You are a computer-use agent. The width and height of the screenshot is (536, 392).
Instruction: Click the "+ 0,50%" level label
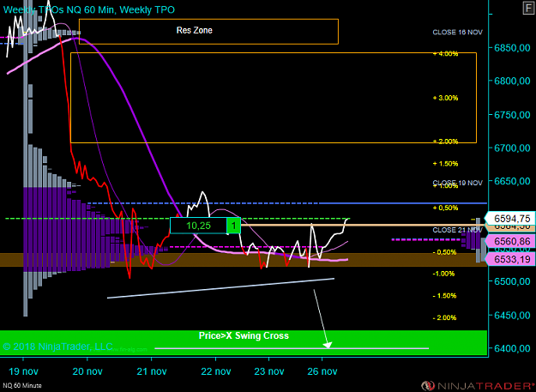coord(445,208)
